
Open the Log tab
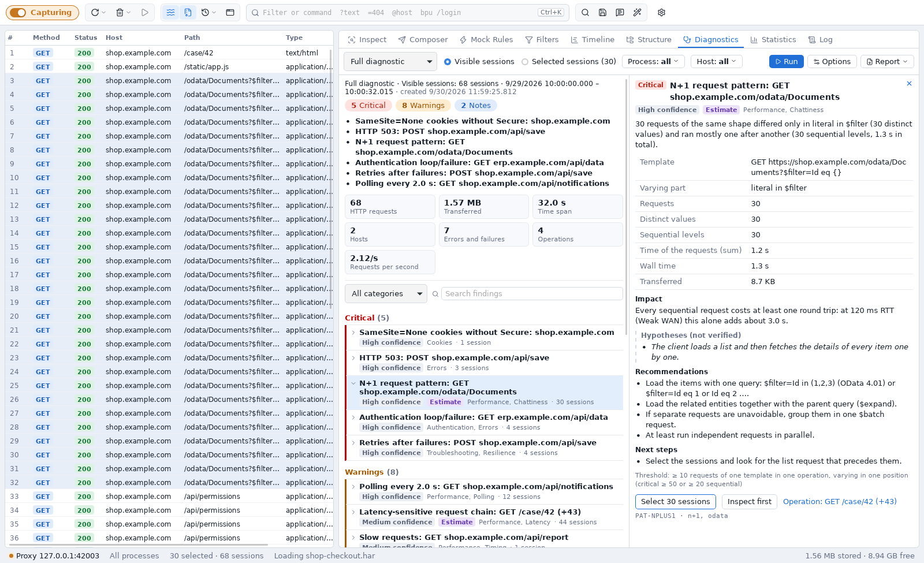point(821,39)
